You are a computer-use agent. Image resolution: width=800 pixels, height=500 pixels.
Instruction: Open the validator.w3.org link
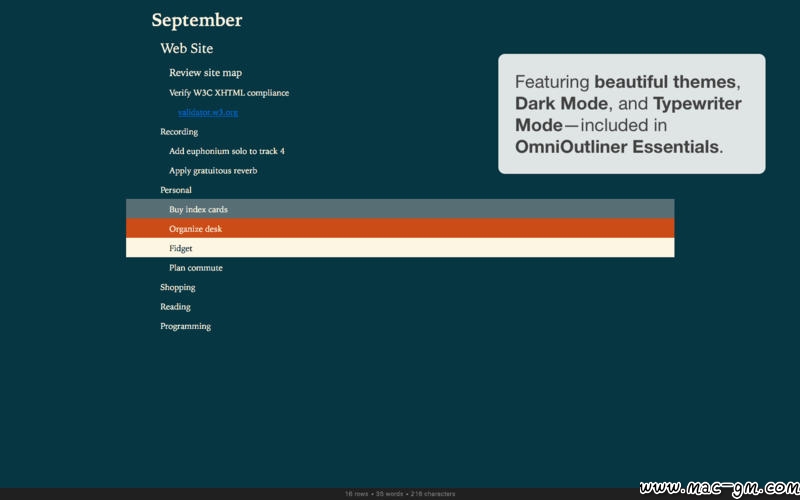pyautogui.click(x=208, y=112)
